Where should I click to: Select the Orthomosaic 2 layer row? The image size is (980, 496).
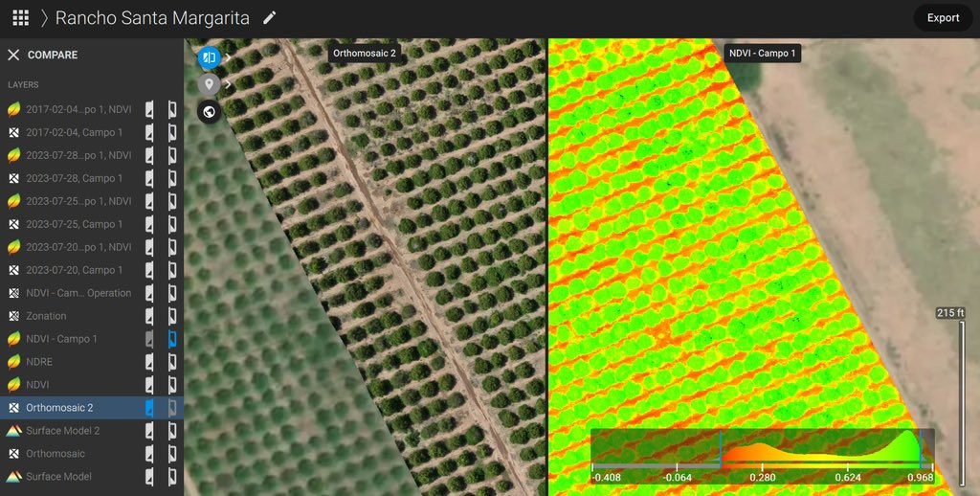point(92,408)
